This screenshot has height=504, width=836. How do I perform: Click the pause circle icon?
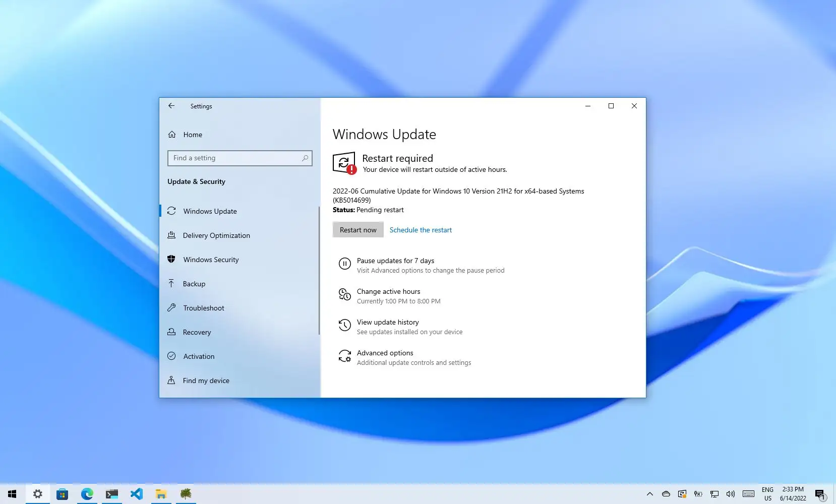click(x=345, y=264)
